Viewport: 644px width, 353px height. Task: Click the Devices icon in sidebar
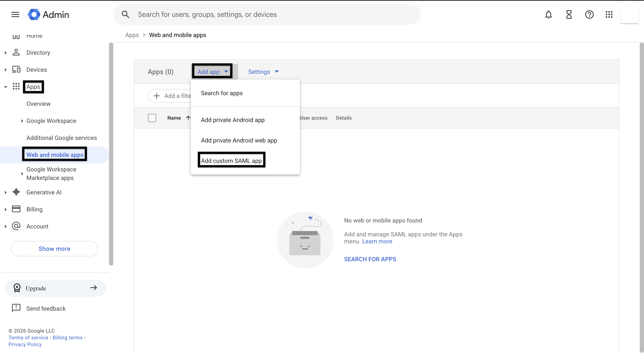coord(16,69)
